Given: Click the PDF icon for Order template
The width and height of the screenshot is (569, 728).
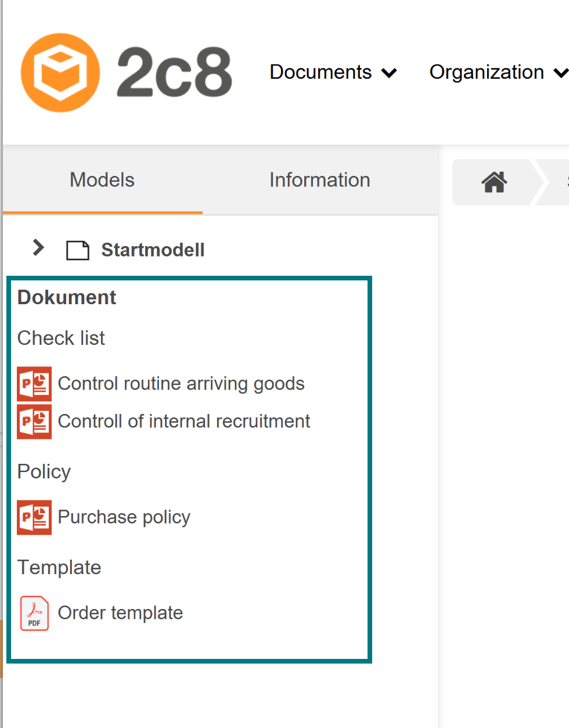Looking at the screenshot, I should click(x=34, y=613).
